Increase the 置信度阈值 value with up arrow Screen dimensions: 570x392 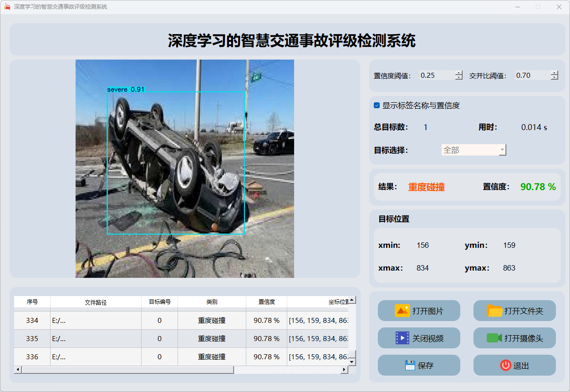coord(458,73)
